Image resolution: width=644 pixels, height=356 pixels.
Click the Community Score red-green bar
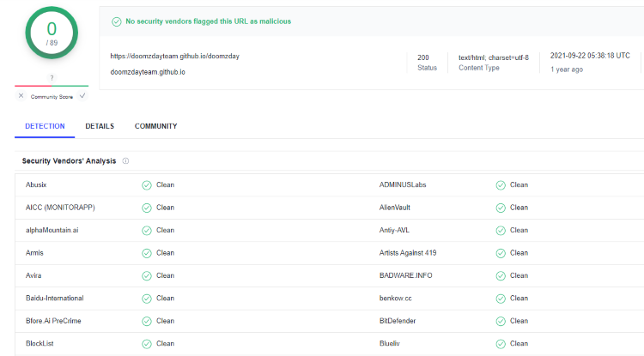click(52, 86)
